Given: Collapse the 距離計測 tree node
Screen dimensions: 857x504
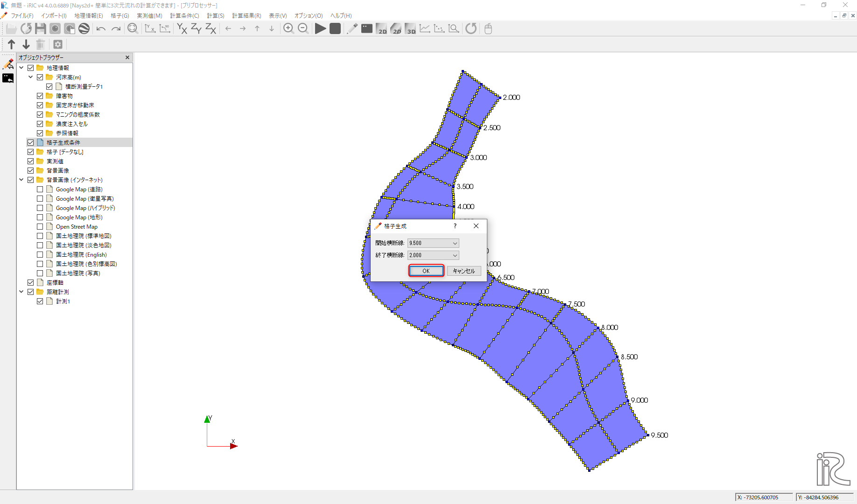Looking at the screenshot, I should (x=21, y=292).
